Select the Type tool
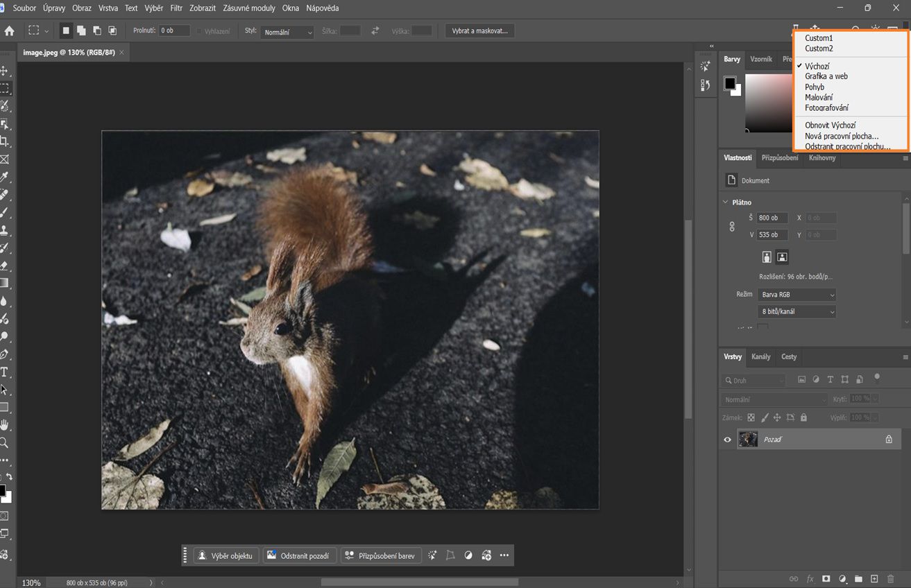Screen dimensions: 911x588 (x=5, y=372)
